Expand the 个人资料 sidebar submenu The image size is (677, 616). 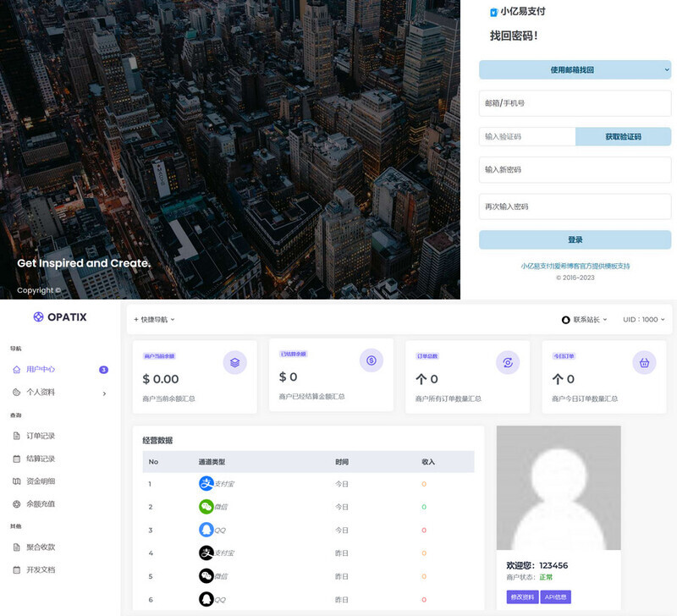click(59, 393)
